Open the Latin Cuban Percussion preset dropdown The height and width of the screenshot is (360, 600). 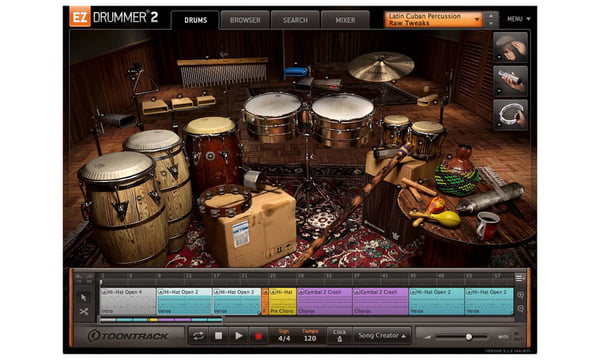tap(434, 20)
